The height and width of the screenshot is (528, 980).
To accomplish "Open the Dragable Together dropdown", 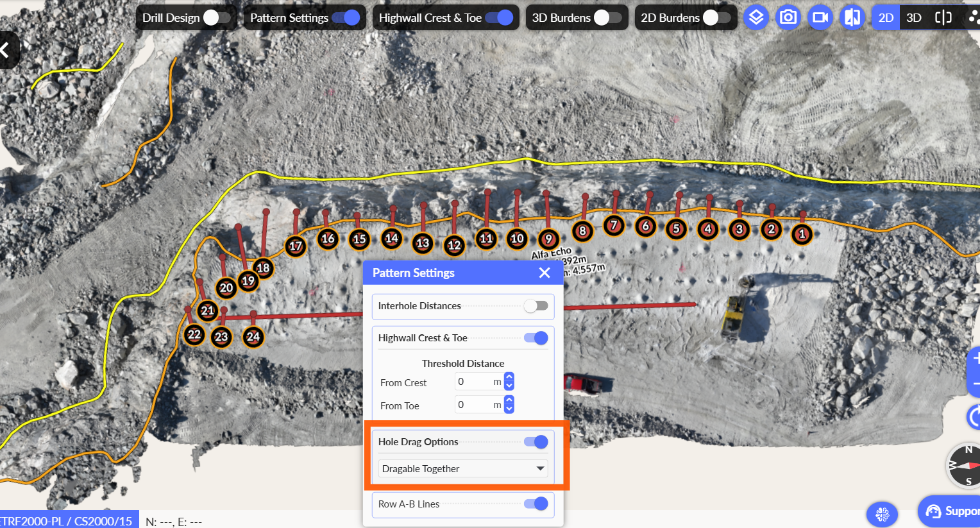I will [463, 469].
